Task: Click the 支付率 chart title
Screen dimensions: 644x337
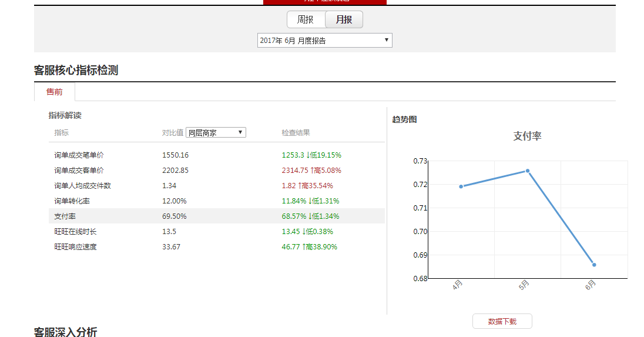Action: [527, 136]
